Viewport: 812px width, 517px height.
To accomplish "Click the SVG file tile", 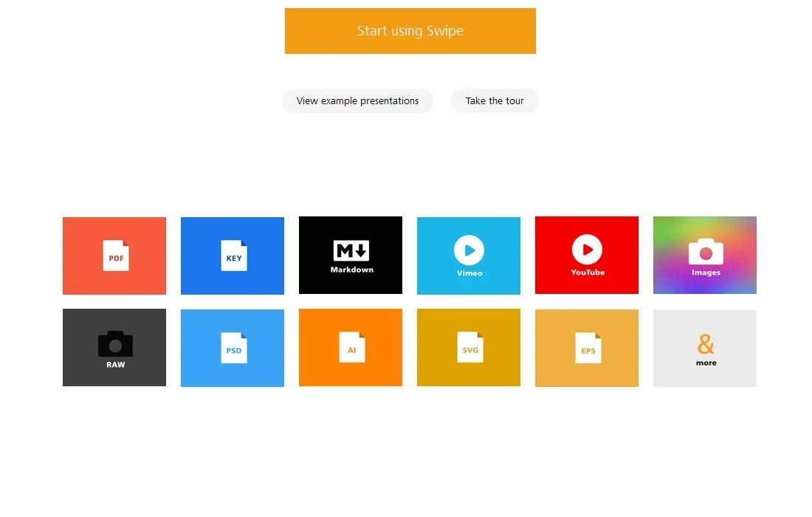I will point(469,347).
